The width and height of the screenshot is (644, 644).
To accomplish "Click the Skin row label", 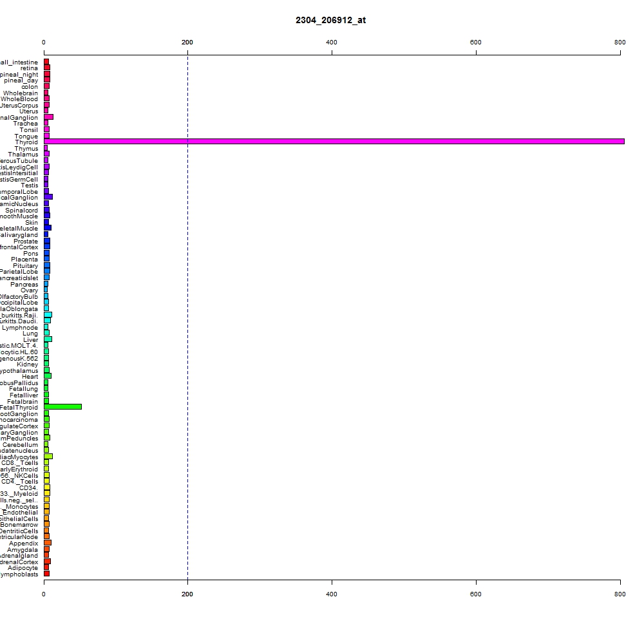I will (32, 223).
